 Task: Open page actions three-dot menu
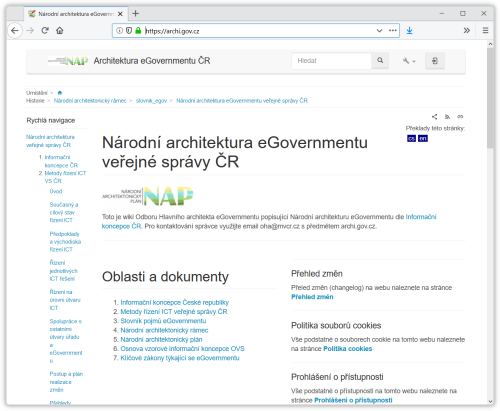(393, 31)
